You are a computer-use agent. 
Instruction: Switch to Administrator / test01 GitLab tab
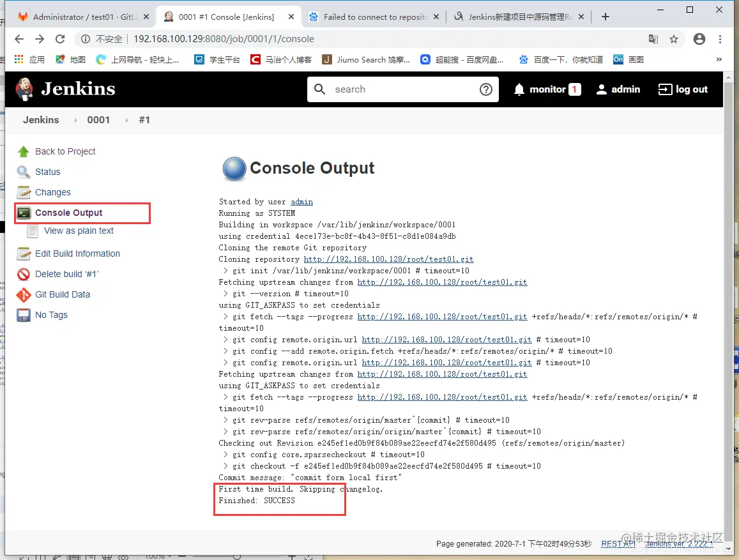point(83,17)
